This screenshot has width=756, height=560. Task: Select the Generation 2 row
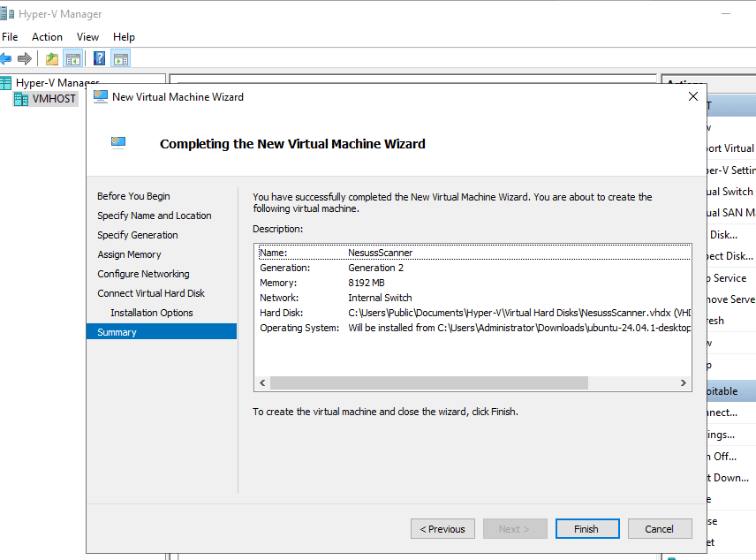tap(474, 268)
